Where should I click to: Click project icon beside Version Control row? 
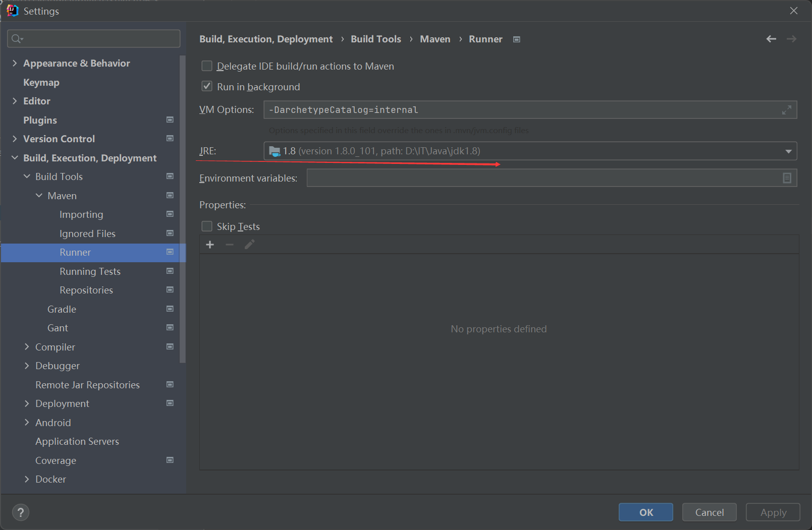tap(170, 138)
